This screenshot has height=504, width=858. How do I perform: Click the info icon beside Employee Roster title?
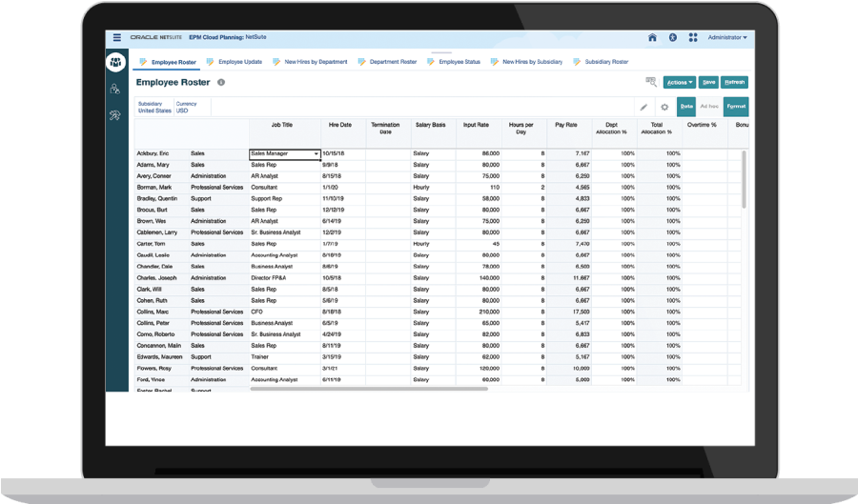pos(221,83)
